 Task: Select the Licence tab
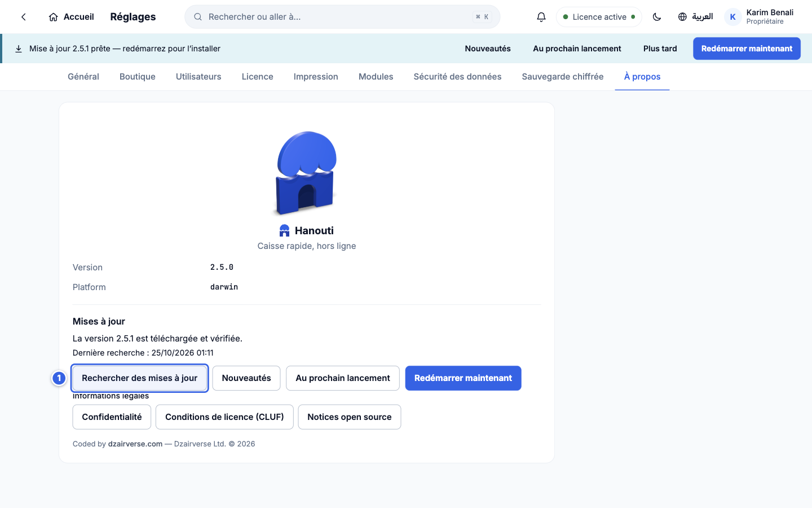258,77
